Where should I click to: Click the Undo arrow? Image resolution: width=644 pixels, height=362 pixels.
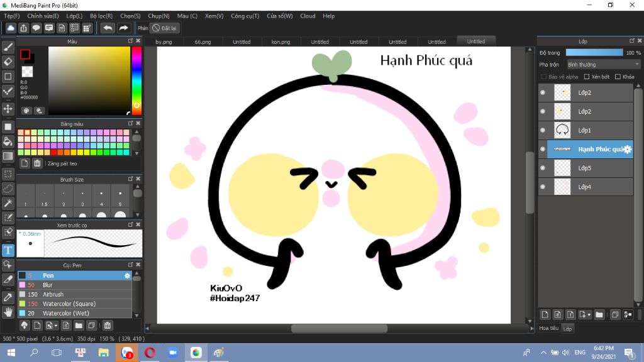coord(108,28)
